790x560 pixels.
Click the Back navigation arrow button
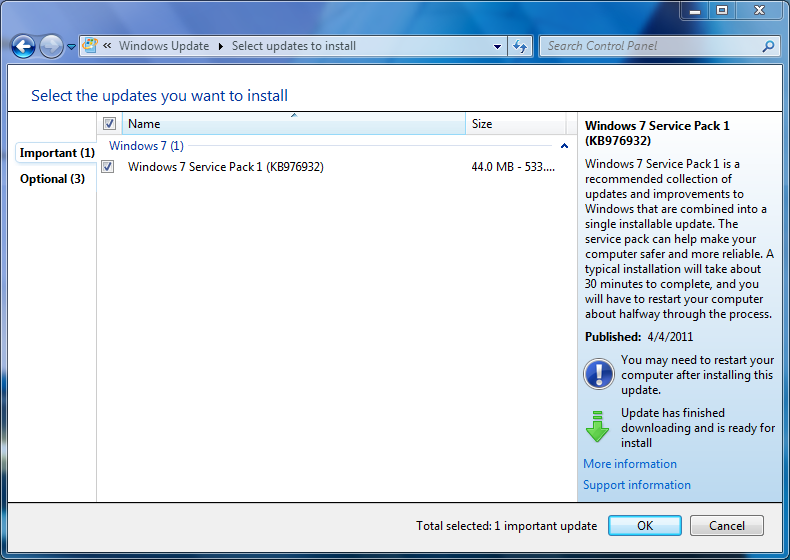pos(23,46)
